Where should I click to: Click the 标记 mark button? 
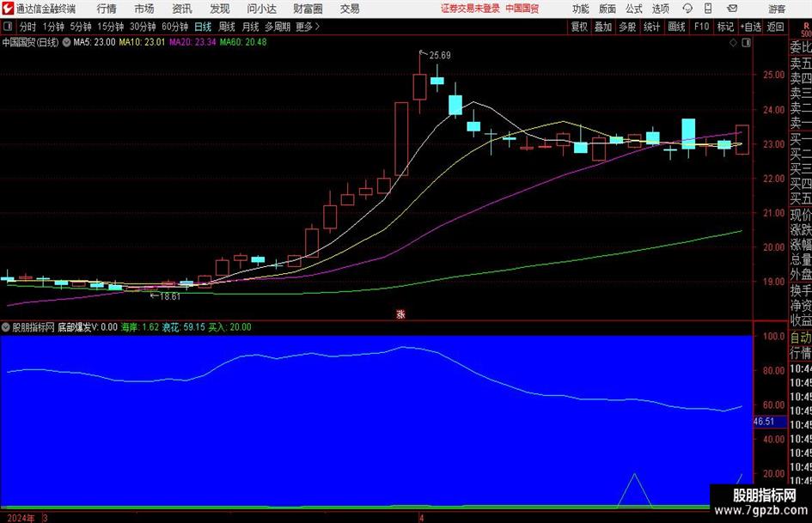725,27
